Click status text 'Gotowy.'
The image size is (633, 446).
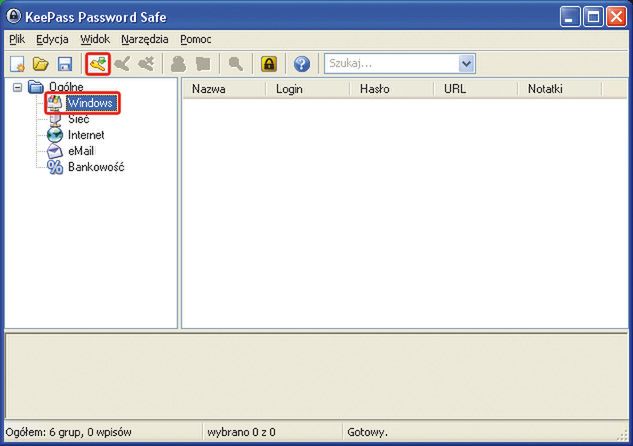pyautogui.click(x=367, y=432)
